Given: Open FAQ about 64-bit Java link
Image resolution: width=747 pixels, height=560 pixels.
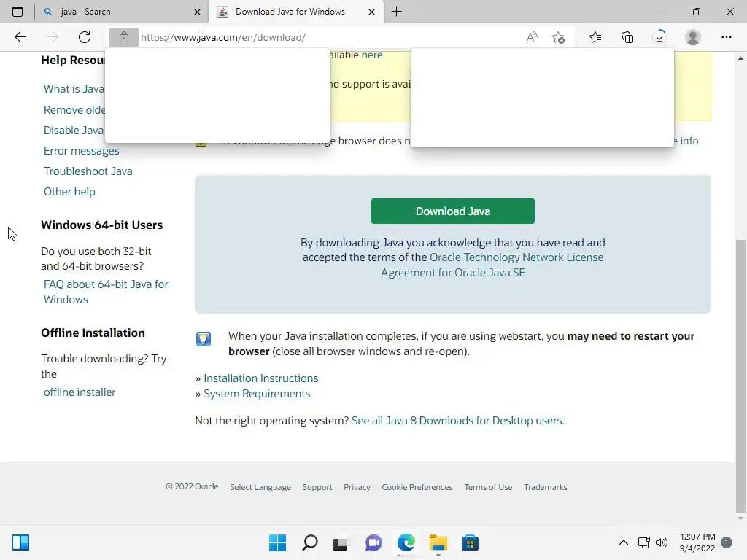Looking at the screenshot, I should [x=106, y=292].
